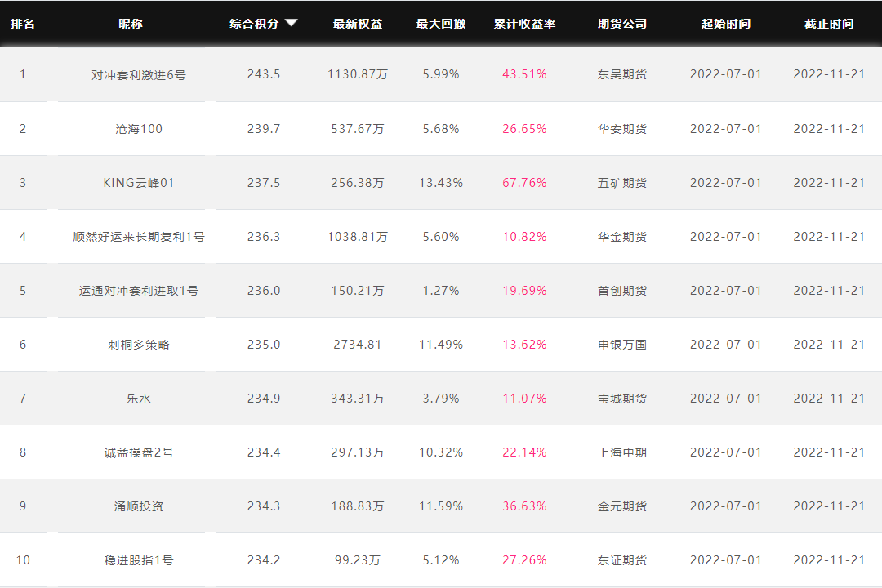The image size is (882, 588).
Task: Open nickname 刺桐多策略
Action: point(138,345)
